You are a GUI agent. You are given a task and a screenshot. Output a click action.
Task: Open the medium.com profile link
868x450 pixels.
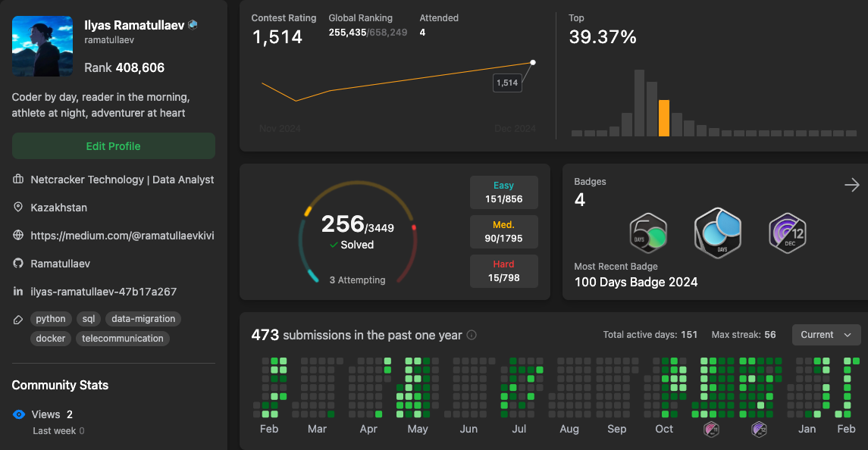tap(121, 235)
